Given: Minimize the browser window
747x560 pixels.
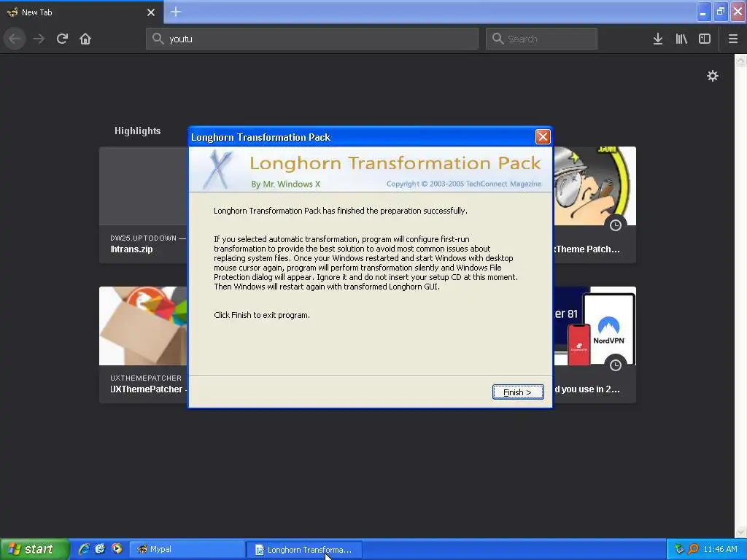Looking at the screenshot, I should pyautogui.click(x=704, y=12).
